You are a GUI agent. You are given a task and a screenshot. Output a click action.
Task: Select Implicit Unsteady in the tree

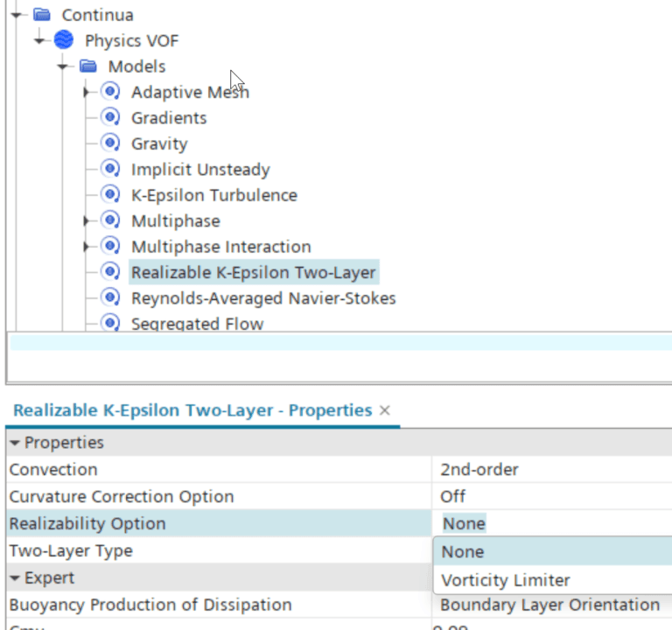click(200, 169)
